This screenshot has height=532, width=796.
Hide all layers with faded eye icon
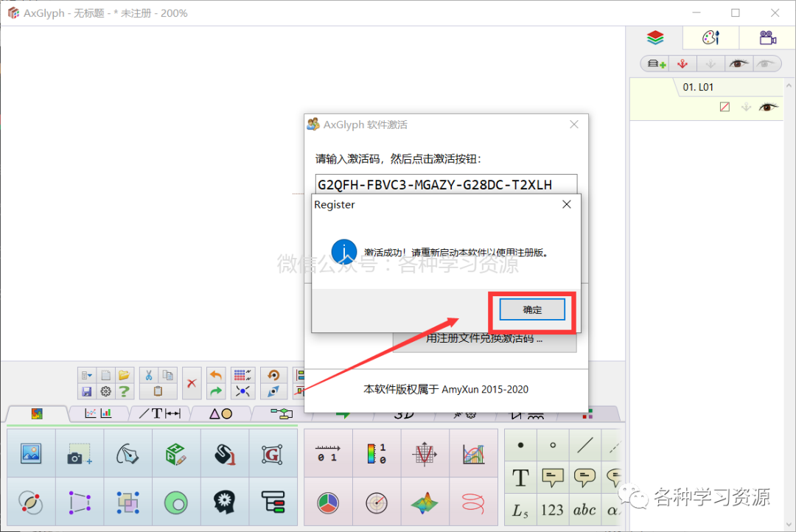pyautogui.click(x=765, y=64)
